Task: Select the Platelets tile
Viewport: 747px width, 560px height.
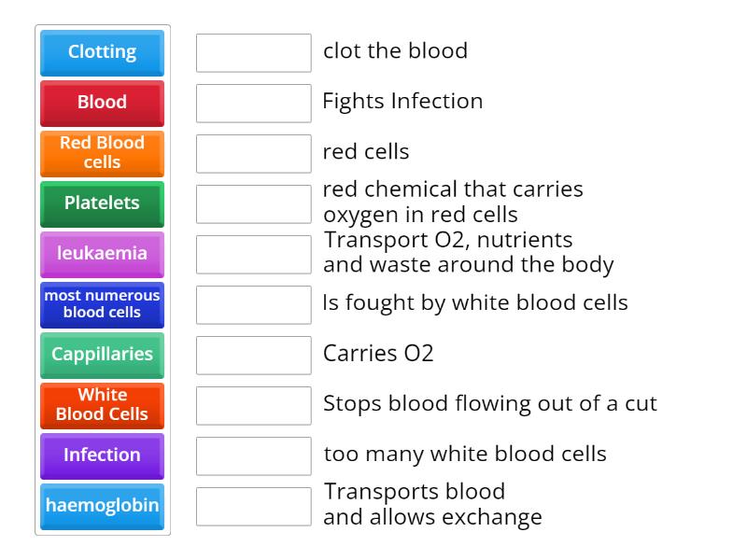Action: pyautogui.click(x=102, y=203)
